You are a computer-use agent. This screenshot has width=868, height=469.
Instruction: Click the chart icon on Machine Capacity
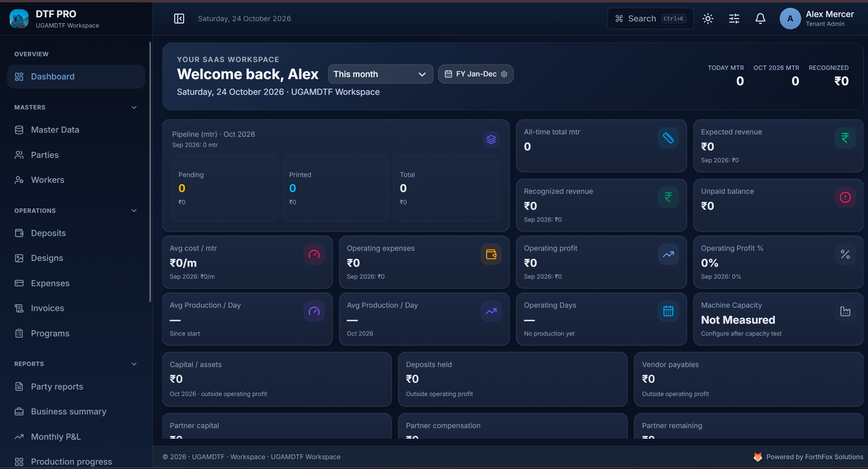(845, 312)
